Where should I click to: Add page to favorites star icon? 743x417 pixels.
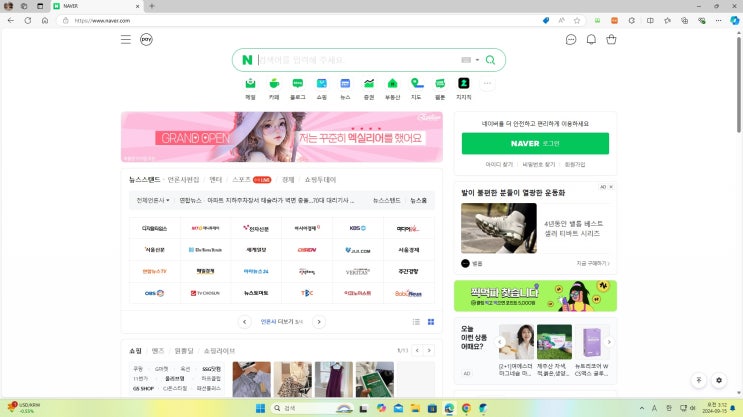point(577,20)
